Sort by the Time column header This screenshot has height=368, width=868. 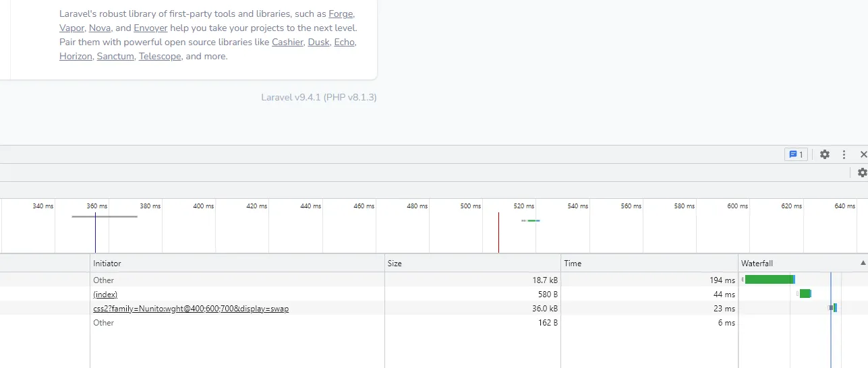point(649,263)
